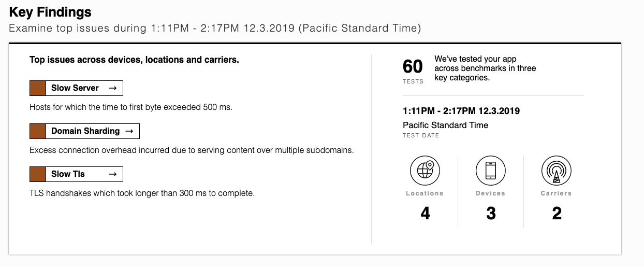Image resolution: width=644 pixels, height=267 pixels.
Task: Click the Carriers label
Action: tap(557, 193)
